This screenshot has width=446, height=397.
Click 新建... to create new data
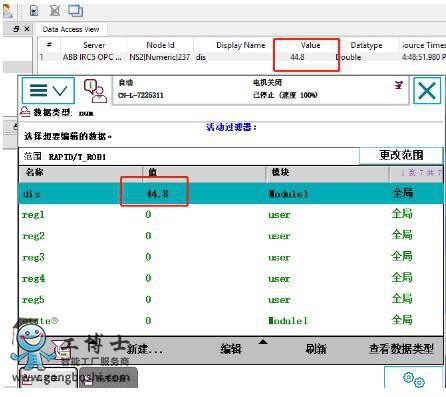point(144,349)
